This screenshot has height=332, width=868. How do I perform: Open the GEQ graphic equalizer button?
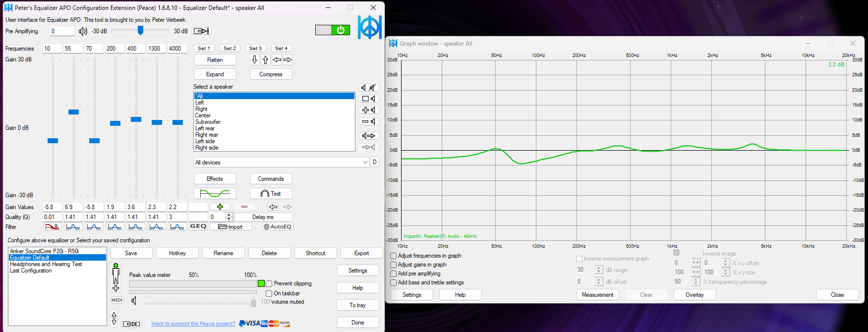click(x=198, y=226)
